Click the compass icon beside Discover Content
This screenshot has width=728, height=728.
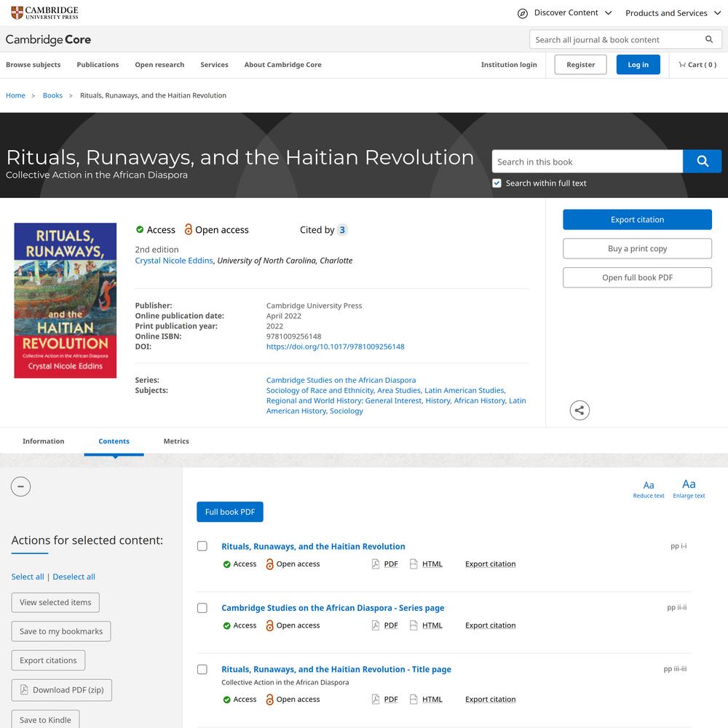coord(522,13)
